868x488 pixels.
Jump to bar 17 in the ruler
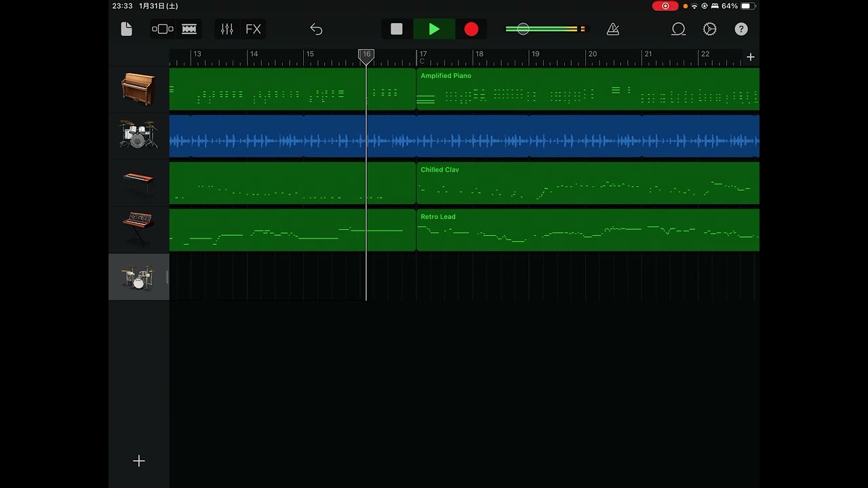(x=422, y=54)
